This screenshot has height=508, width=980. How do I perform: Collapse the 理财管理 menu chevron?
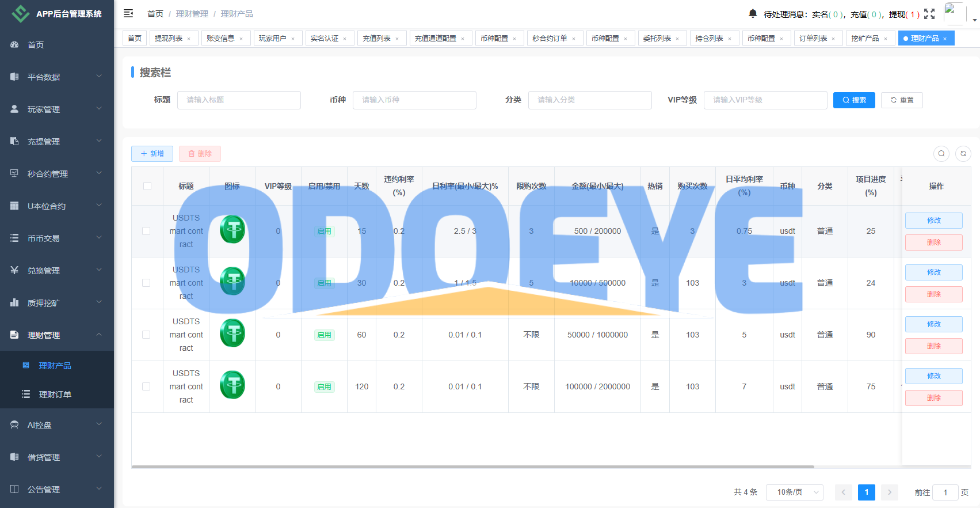(x=99, y=334)
